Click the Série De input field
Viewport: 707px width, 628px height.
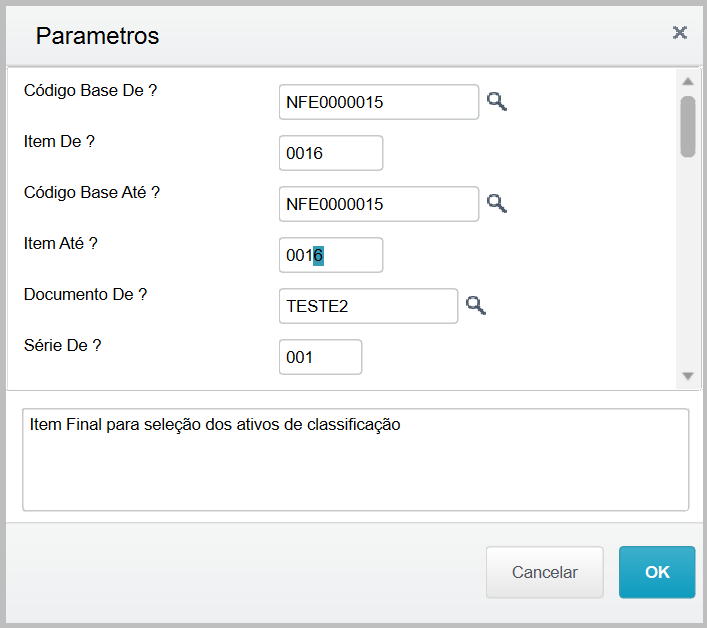pos(320,357)
